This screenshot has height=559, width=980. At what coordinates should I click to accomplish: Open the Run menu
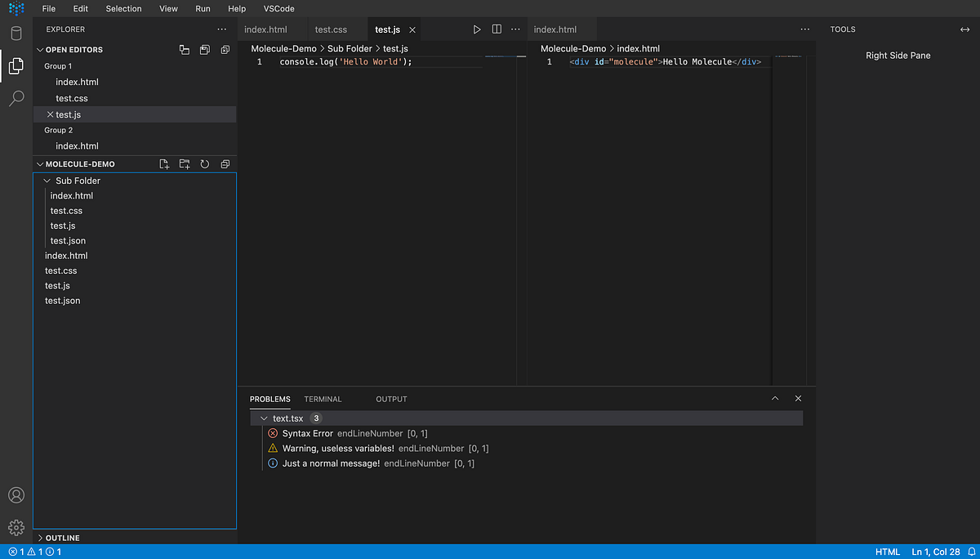pos(203,8)
